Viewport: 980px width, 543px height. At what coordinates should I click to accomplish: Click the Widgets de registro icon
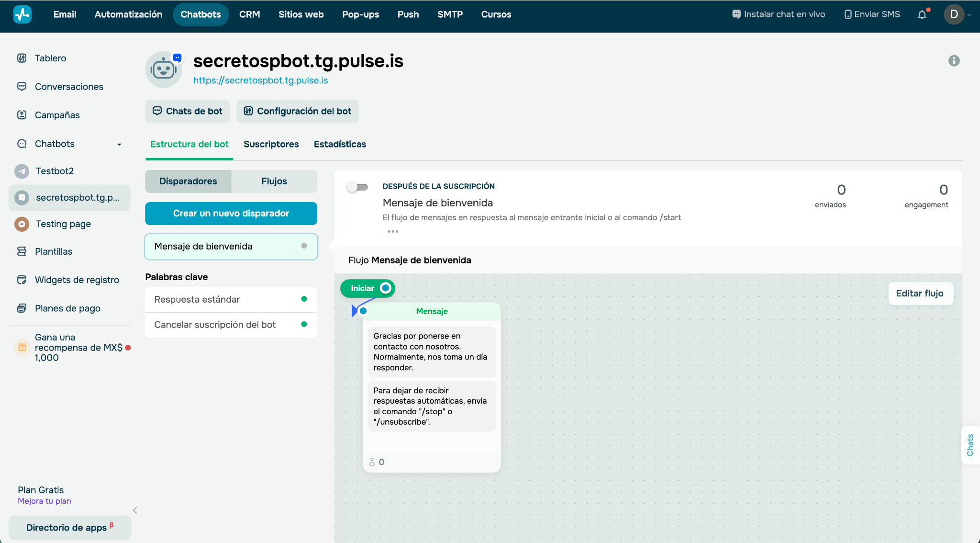22,280
